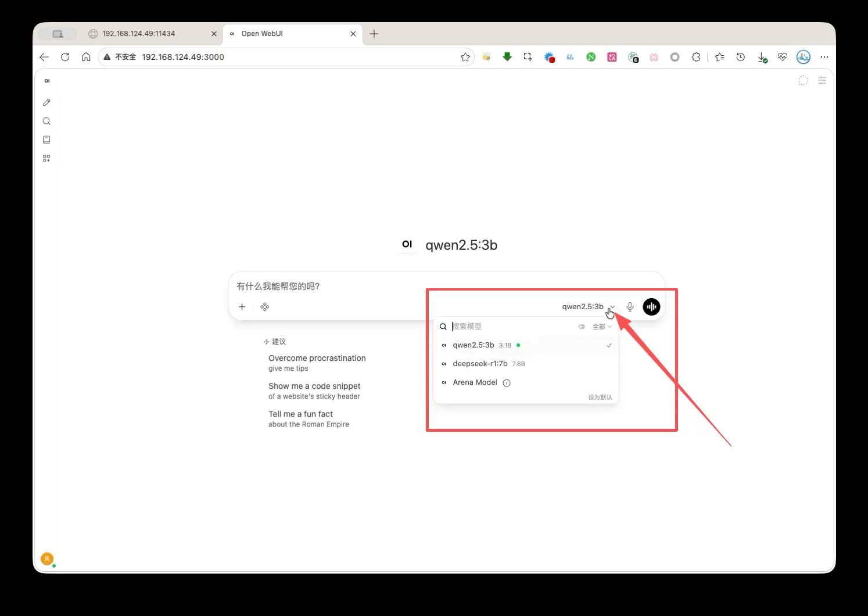Viewport: 868px width, 616px height.
Task: Open the sidebar search magnifier icon
Action: [46, 121]
